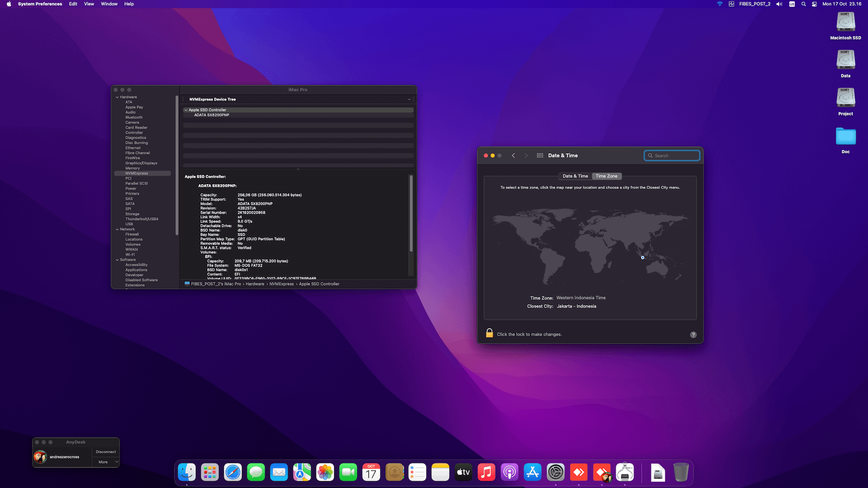Collapse Apple SSD Controller tree row
This screenshot has height=488, width=868.
(186, 110)
